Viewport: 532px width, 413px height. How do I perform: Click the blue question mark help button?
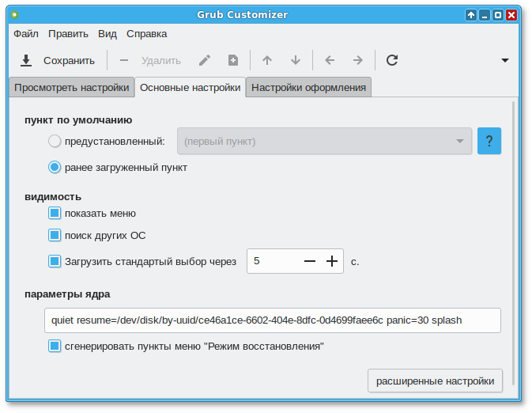point(489,141)
